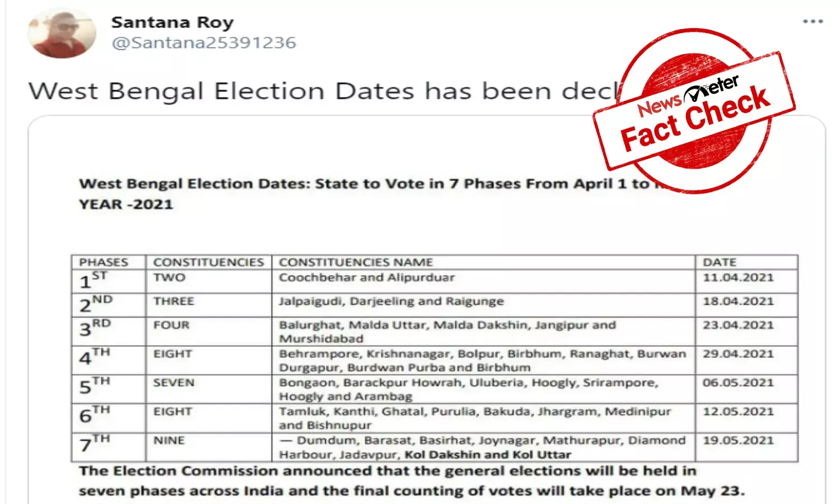This screenshot has width=840, height=504.
Task: Click the meter needle in NewsMeter logo
Action: pos(694,92)
